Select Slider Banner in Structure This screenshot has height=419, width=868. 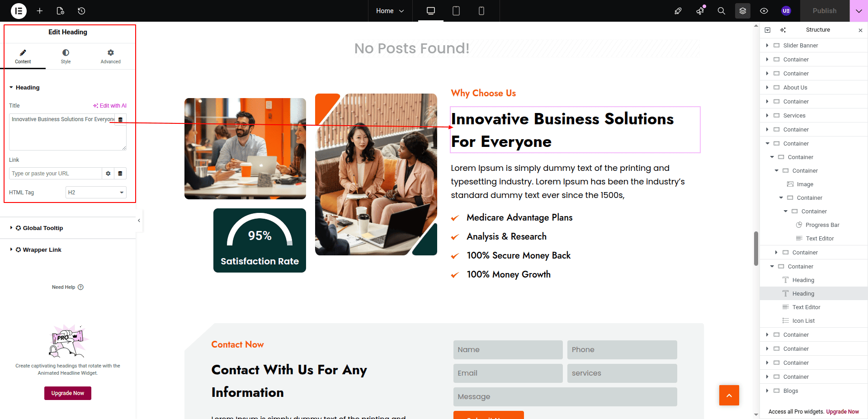tap(801, 46)
